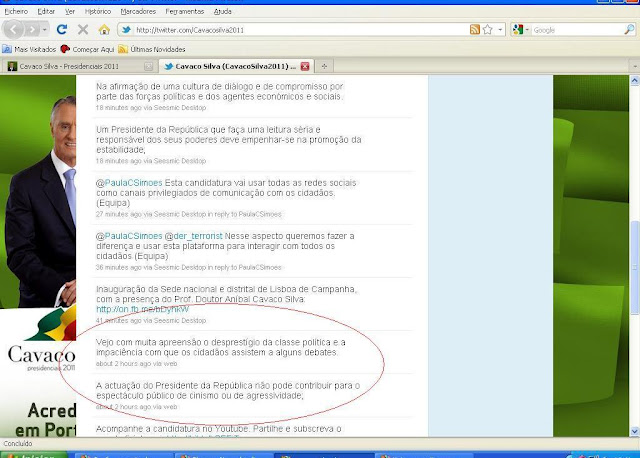Open the Editar menu
Viewport: 640px width, 458px height.
coord(46,11)
